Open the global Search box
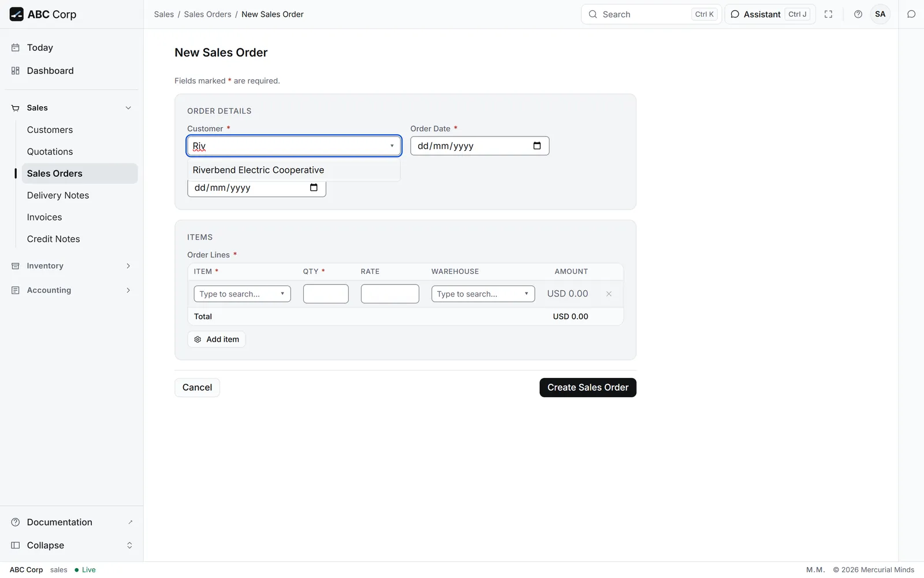The height and width of the screenshot is (578, 924). click(651, 14)
